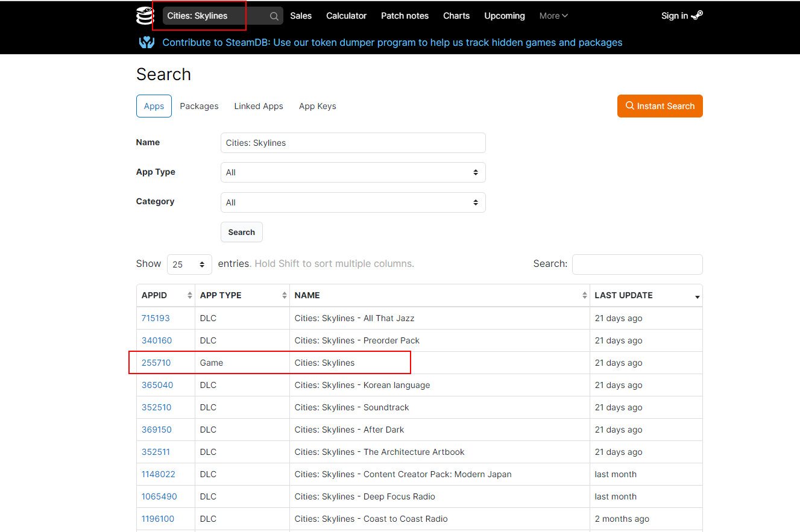
Task: Open the Upcoming page
Action: pos(505,16)
